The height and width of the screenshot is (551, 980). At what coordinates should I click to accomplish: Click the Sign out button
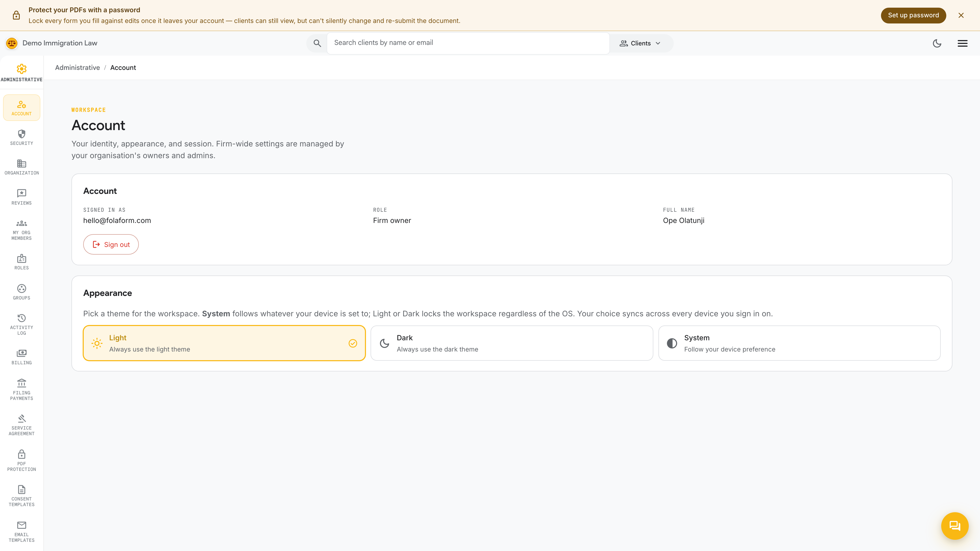click(x=111, y=245)
